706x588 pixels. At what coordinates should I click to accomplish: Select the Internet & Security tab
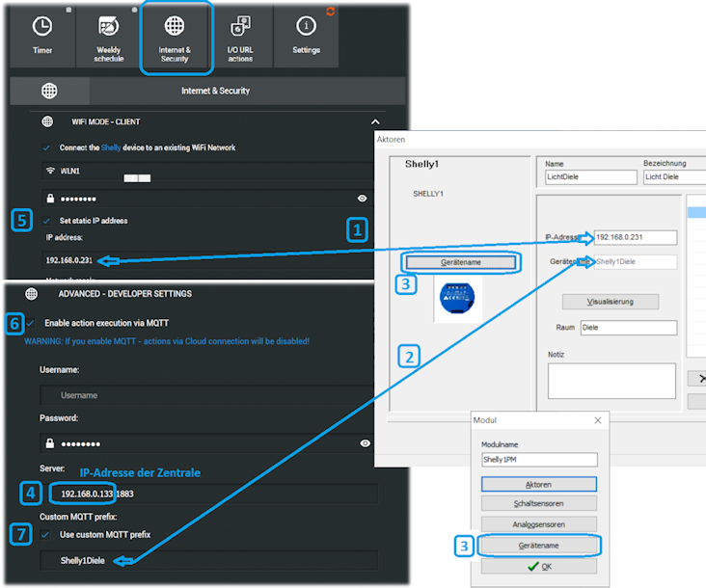click(175, 37)
